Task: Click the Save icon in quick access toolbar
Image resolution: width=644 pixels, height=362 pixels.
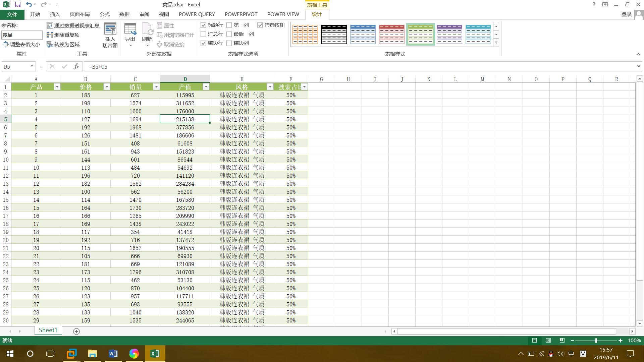Action: pyautogui.click(x=18, y=4)
